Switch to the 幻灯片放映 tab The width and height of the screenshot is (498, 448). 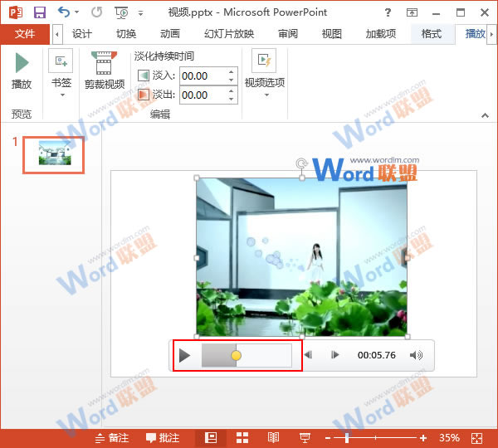[229, 34]
